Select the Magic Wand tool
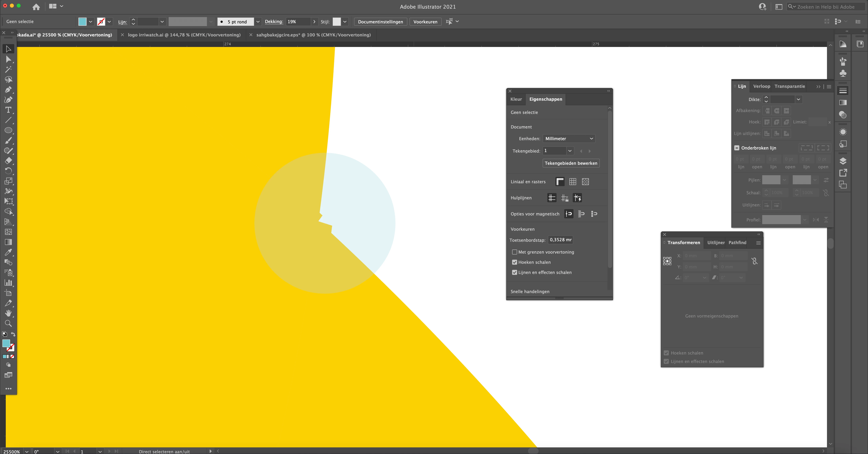The width and height of the screenshot is (868, 454). click(8, 70)
